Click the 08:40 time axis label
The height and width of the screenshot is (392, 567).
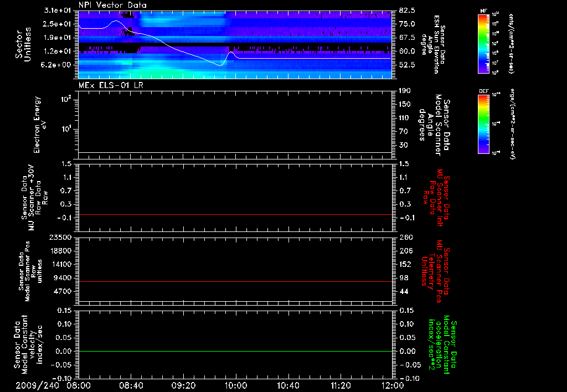pyautogui.click(x=131, y=385)
